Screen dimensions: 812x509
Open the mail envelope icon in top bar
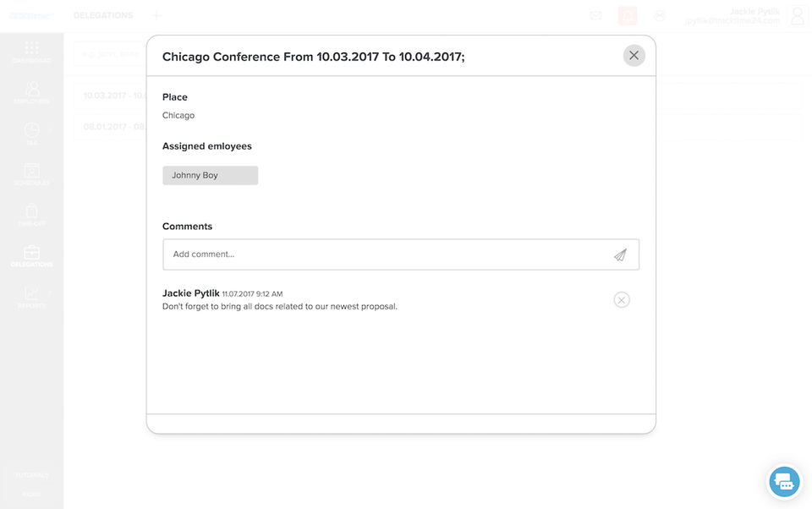pyautogui.click(x=595, y=15)
